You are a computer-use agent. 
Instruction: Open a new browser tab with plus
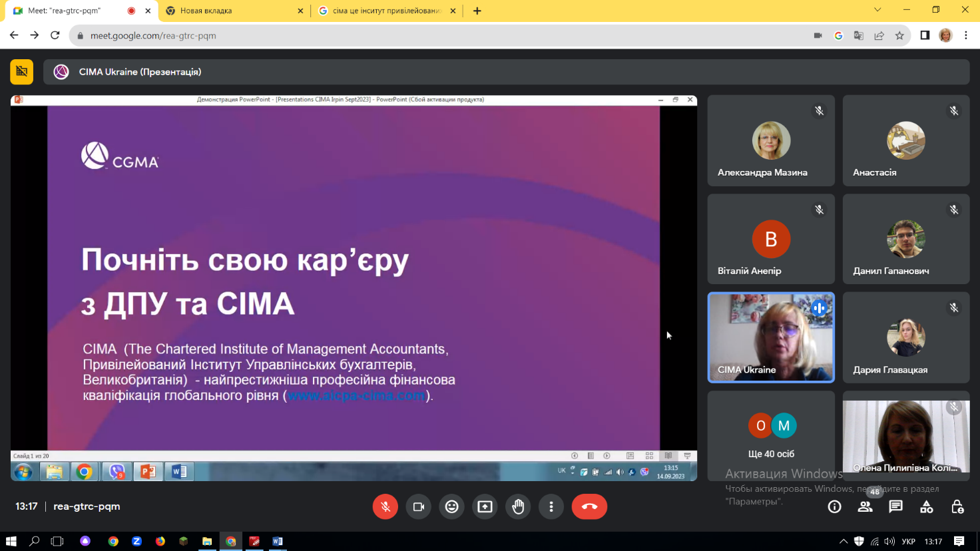477,11
